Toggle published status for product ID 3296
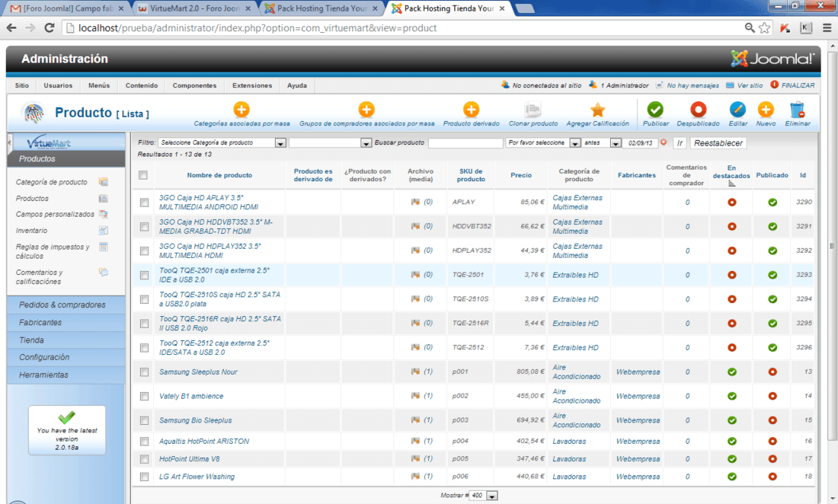This screenshot has width=838, height=504. (772, 348)
